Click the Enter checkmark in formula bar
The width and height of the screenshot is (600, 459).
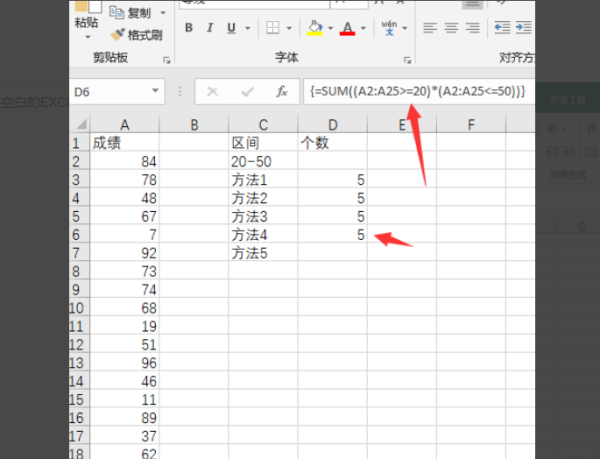click(x=247, y=90)
